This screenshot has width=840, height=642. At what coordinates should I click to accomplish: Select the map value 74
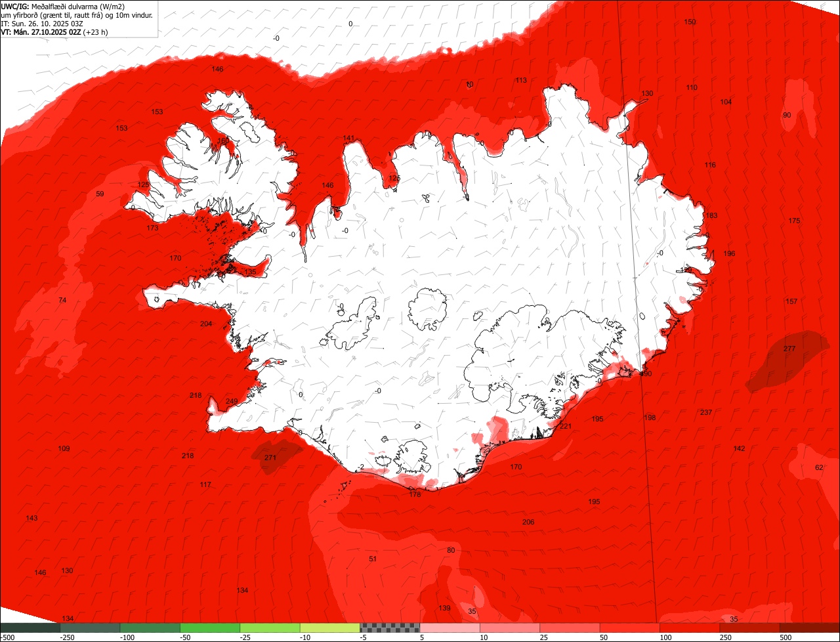pyautogui.click(x=62, y=300)
